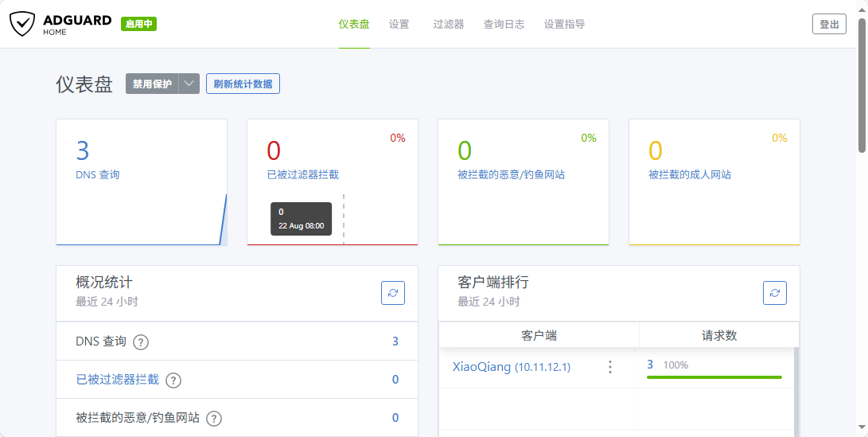The image size is (868, 437).
Task: Click the 登出 button
Action: pos(829,25)
